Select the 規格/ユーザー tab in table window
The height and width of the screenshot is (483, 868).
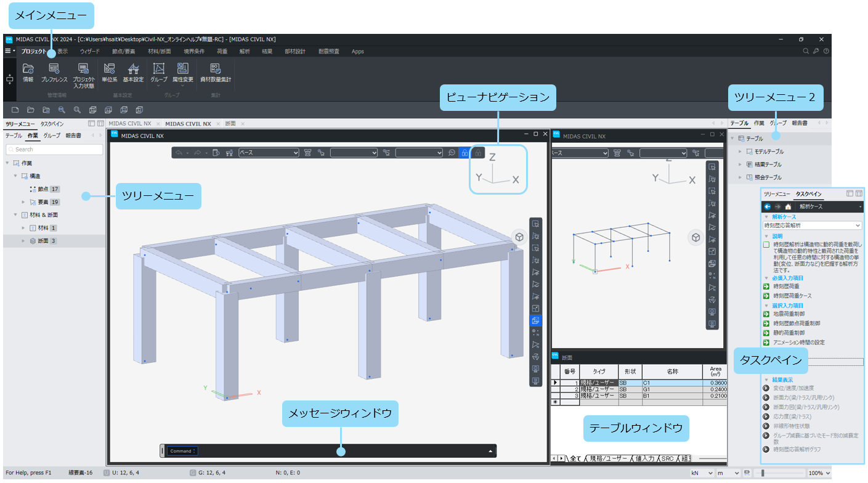point(609,459)
